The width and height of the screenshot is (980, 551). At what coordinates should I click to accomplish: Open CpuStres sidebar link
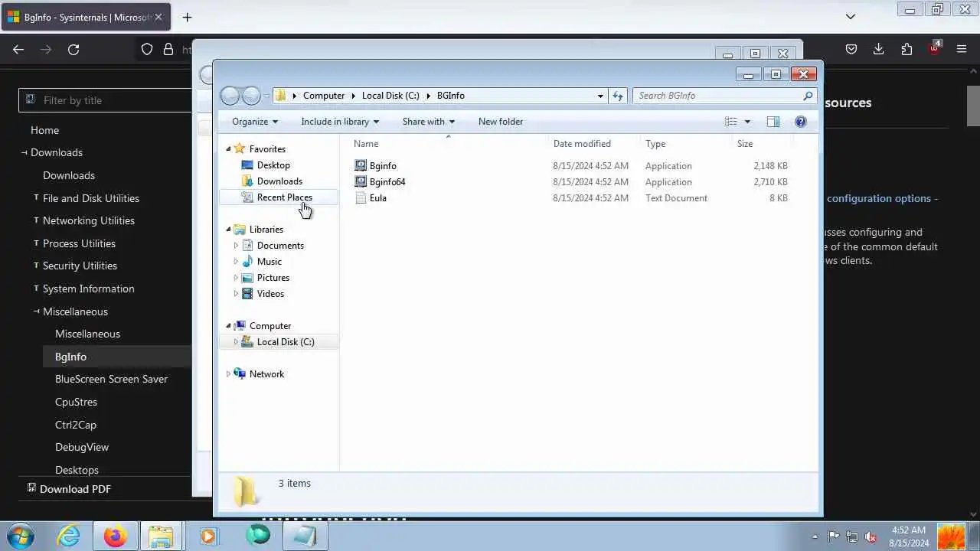(76, 402)
